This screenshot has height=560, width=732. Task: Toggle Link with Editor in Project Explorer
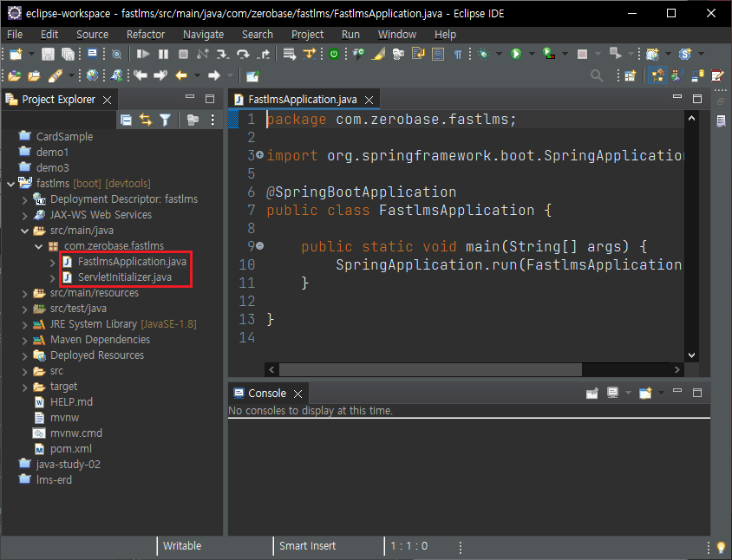tap(146, 120)
